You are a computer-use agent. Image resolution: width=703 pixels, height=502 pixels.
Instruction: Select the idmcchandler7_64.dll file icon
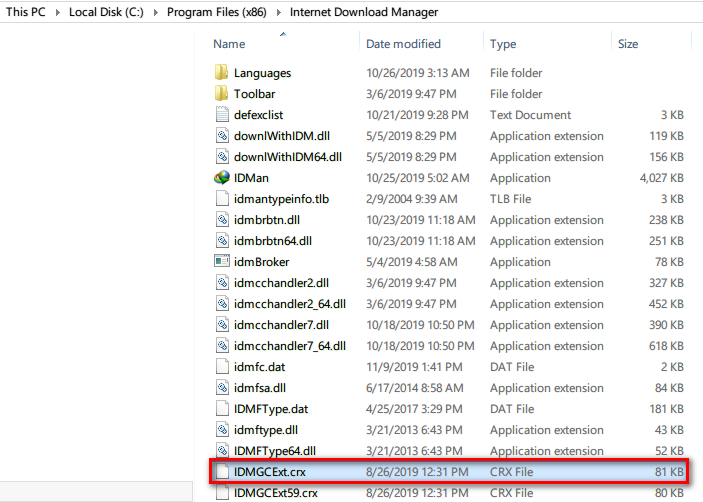222,346
